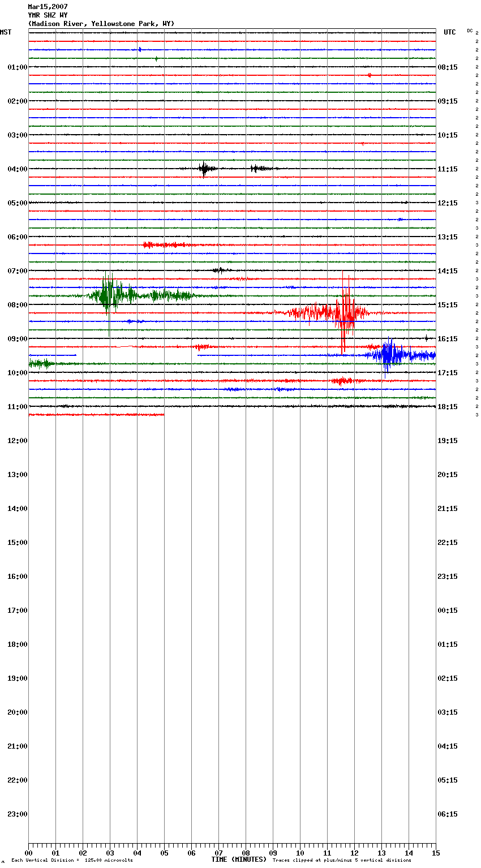Click the MST "18:00" hour label
This screenshot has width=481, height=868.
(18, 644)
